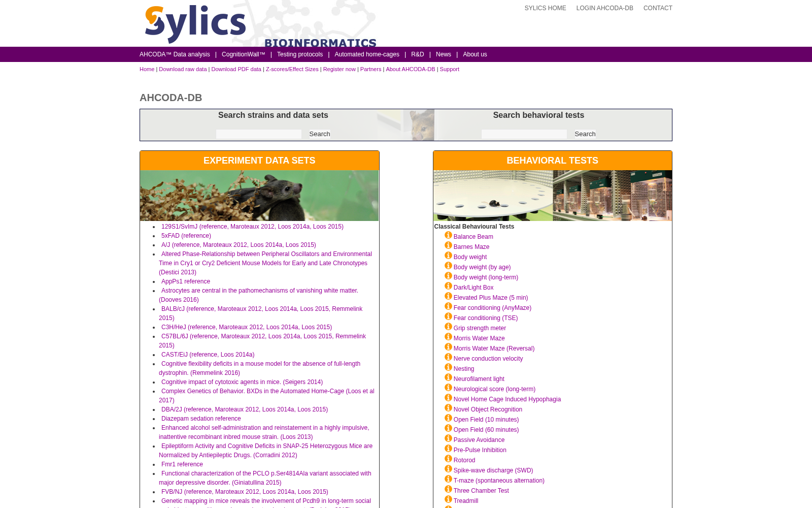Open LOGIN AHCODA-DB link

[x=605, y=8]
